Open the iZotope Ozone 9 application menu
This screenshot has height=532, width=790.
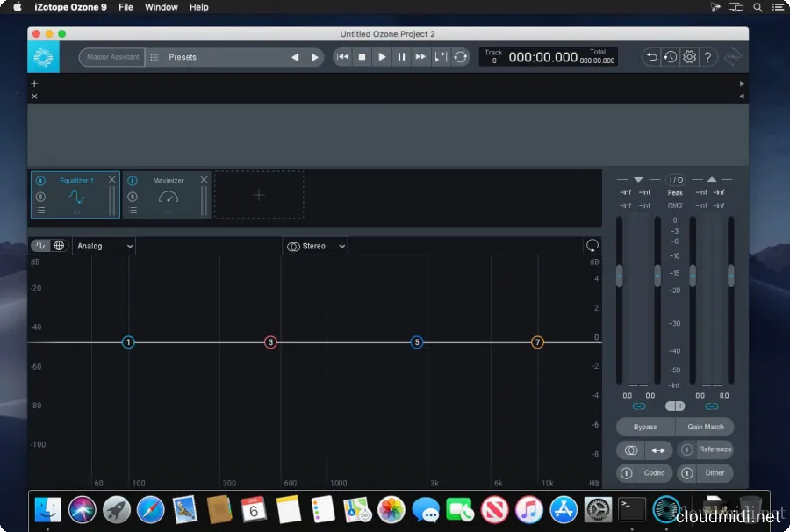click(70, 7)
